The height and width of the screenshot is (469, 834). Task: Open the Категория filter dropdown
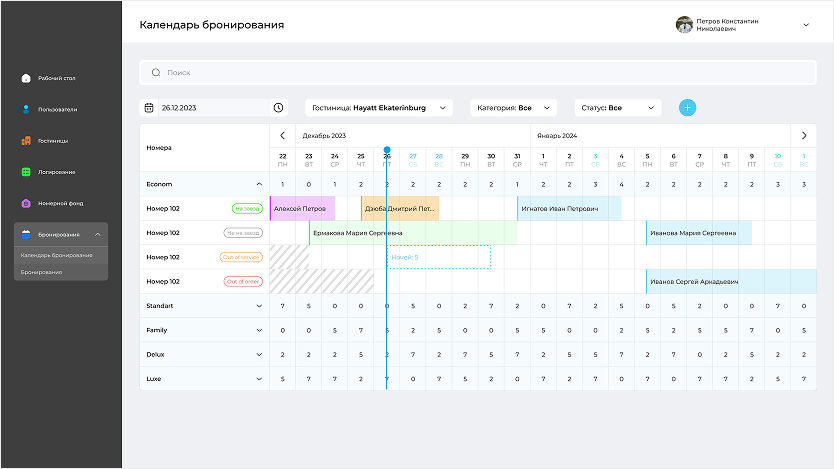point(514,107)
